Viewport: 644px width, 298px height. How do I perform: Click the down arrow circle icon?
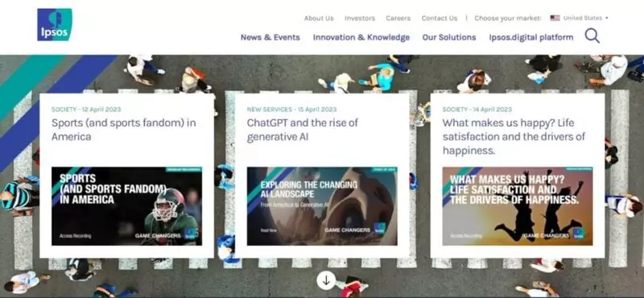pyautogui.click(x=326, y=280)
